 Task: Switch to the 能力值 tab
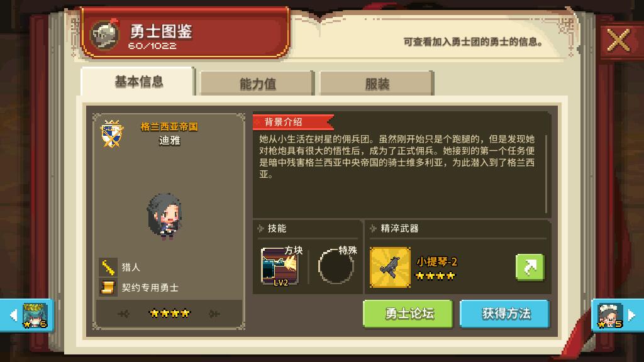257,84
